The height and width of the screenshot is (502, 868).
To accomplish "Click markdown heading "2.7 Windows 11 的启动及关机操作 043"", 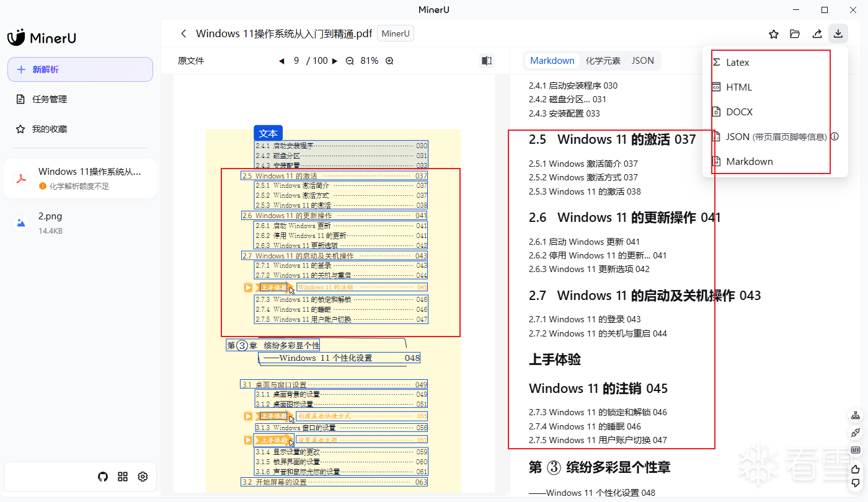I will (x=645, y=296).
